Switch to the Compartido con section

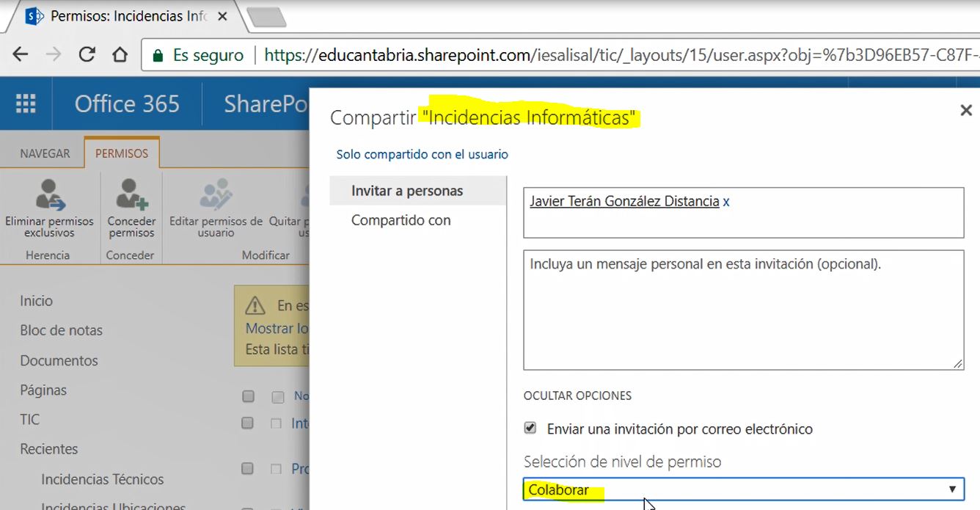pos(401,219)
